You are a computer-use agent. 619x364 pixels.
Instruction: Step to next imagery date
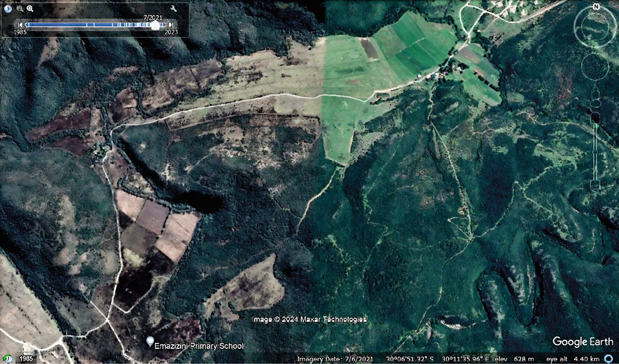[171, 24]
